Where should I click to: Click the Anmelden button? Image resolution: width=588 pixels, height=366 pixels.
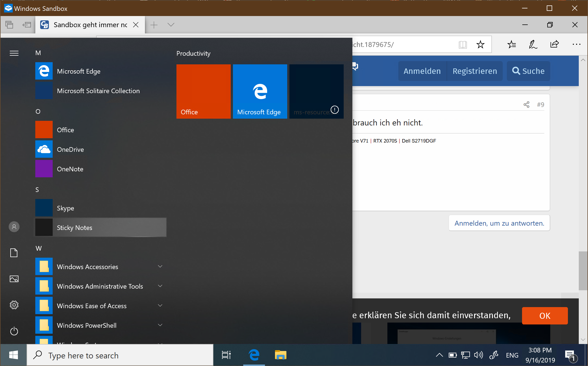[422, 71]
